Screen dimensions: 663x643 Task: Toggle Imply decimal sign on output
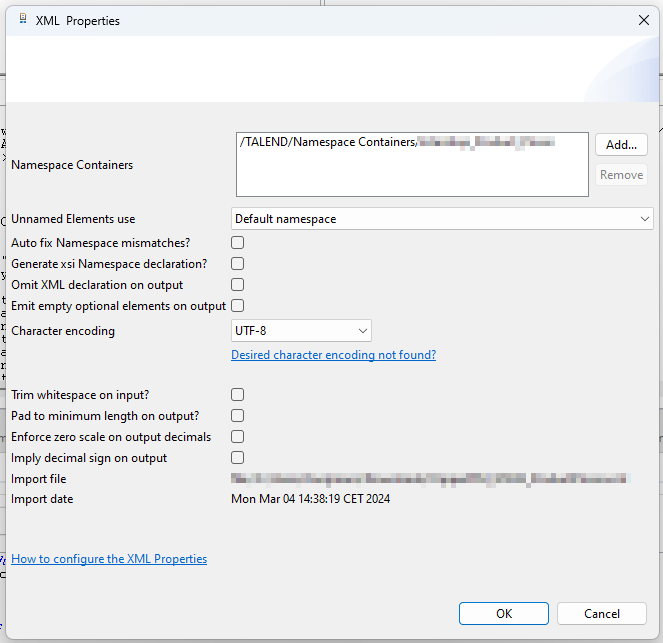coord(238,457)
